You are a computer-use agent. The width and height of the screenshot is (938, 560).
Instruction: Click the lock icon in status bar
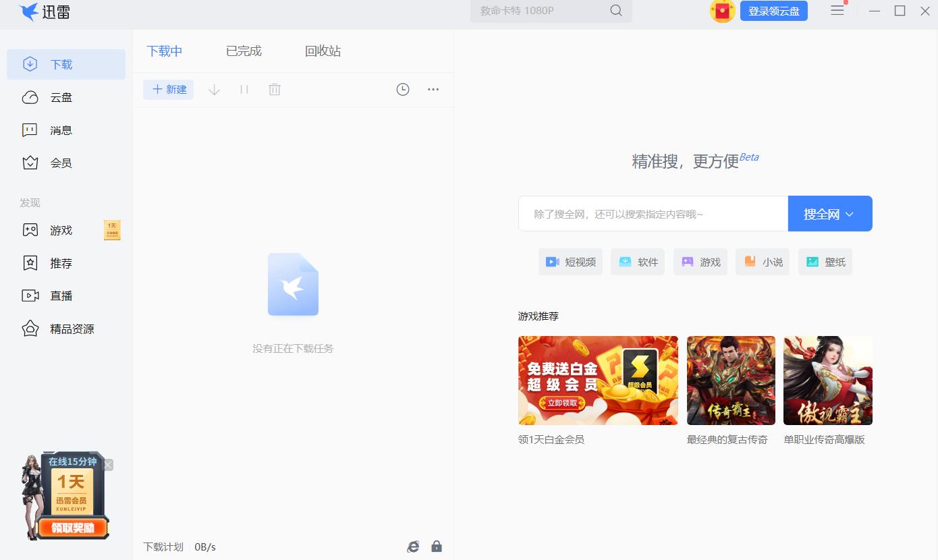437,546
